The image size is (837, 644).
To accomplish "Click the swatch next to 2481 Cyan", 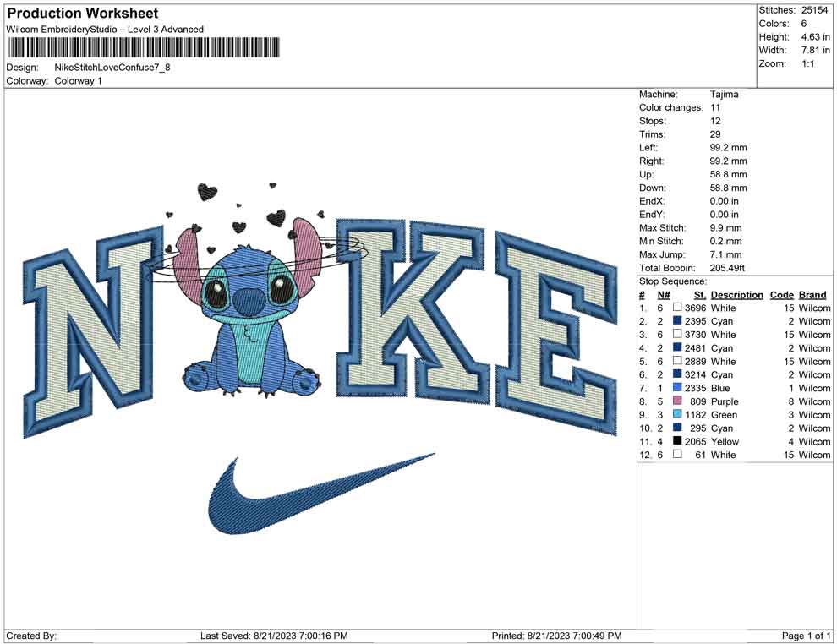I will [x=677, y=347].
